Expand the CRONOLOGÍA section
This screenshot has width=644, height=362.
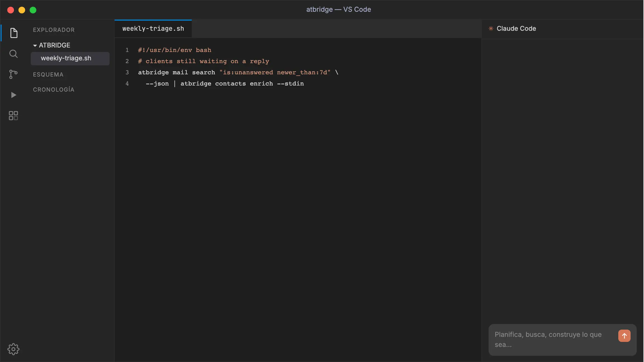point(54,90)
